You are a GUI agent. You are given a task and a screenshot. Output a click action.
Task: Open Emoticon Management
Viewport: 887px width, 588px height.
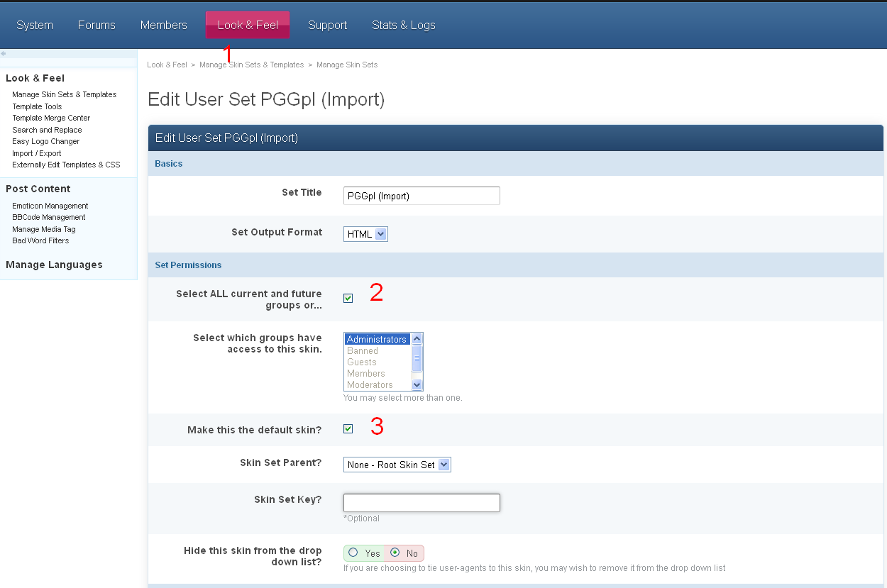click(50, 206)
